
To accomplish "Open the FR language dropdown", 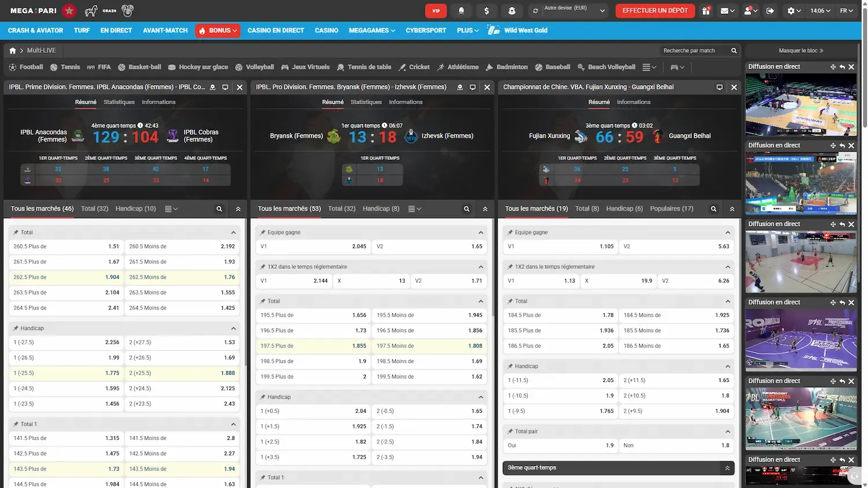I will (x=847, y=10).
